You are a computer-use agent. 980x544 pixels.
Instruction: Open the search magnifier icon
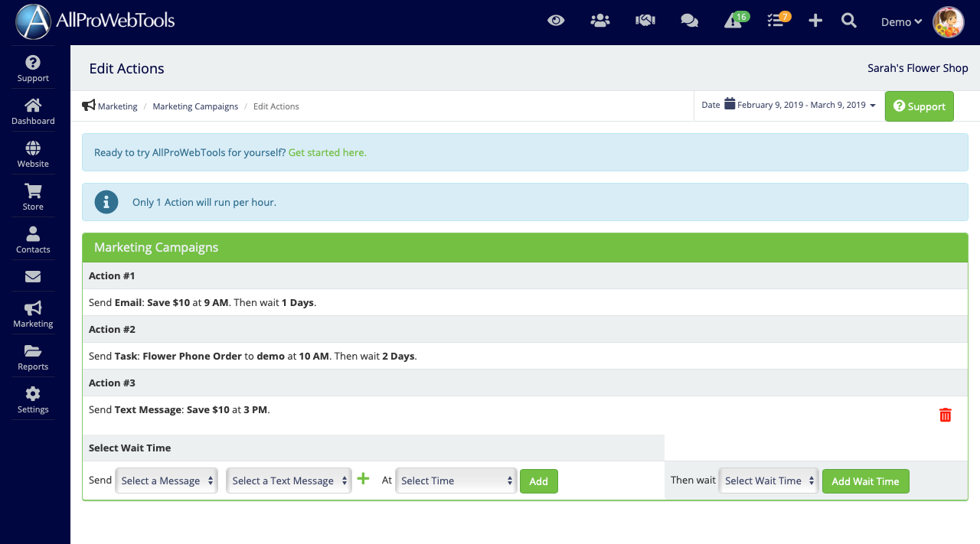849,21
